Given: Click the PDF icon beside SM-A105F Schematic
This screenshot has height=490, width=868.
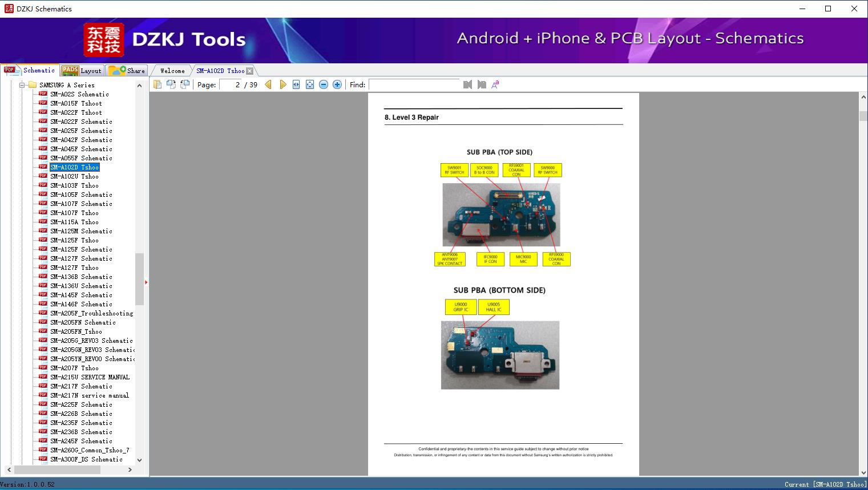Looking at the screenshot, I should pos(43,195).
